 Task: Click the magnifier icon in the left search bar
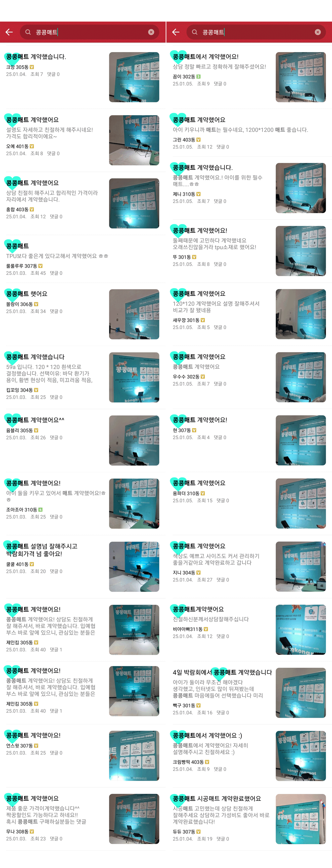click(28, 32)
